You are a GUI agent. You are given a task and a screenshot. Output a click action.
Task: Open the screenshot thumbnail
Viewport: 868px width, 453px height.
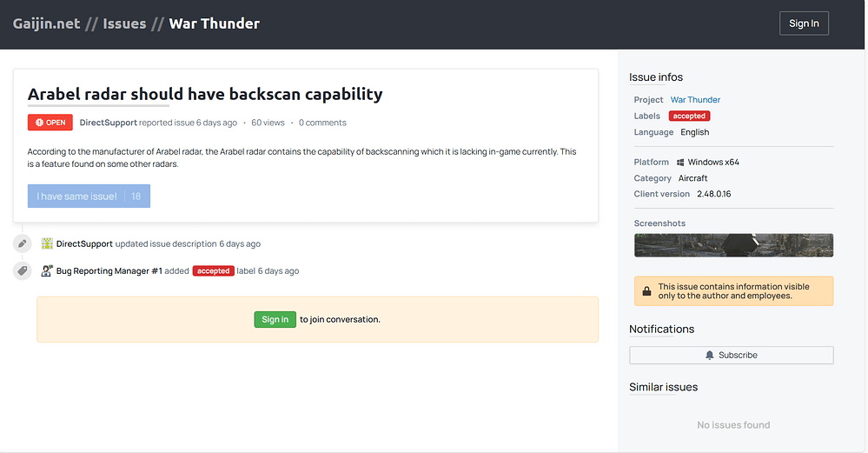[x=733, y=245]
